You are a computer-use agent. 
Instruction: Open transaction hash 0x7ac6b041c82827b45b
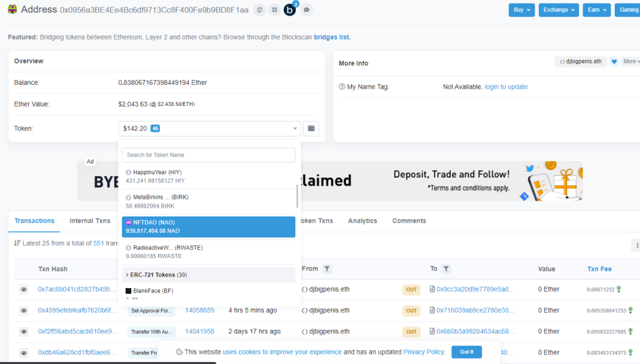(77, 289)
